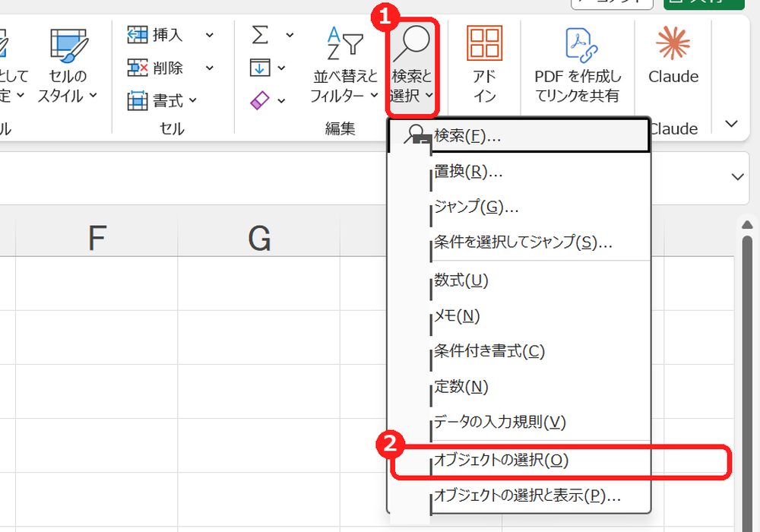This screenshot has height=532, width=760.
Task: Choose ジャンプ(G)... from the menu
Action: 518,207
